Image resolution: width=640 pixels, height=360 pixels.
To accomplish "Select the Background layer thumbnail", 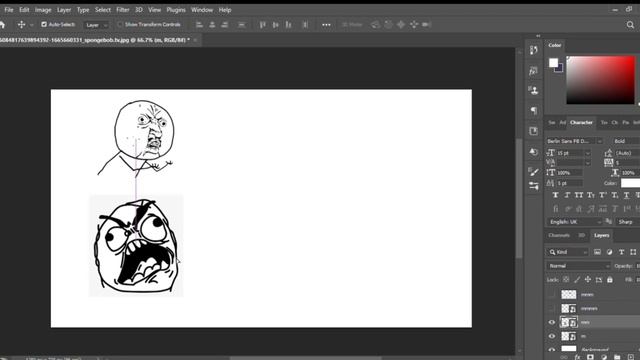I will tap(569, 349).
